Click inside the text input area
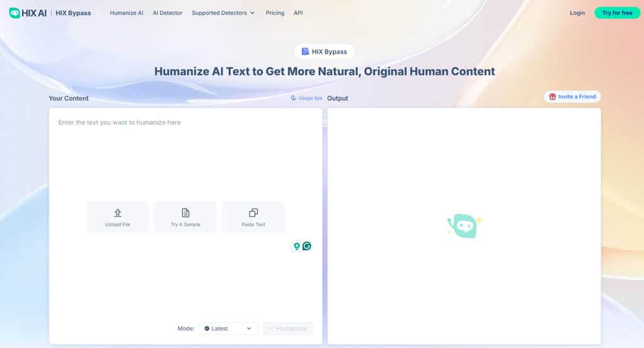The width and height of the screenshot is (644, 348). tap(186, 157)
